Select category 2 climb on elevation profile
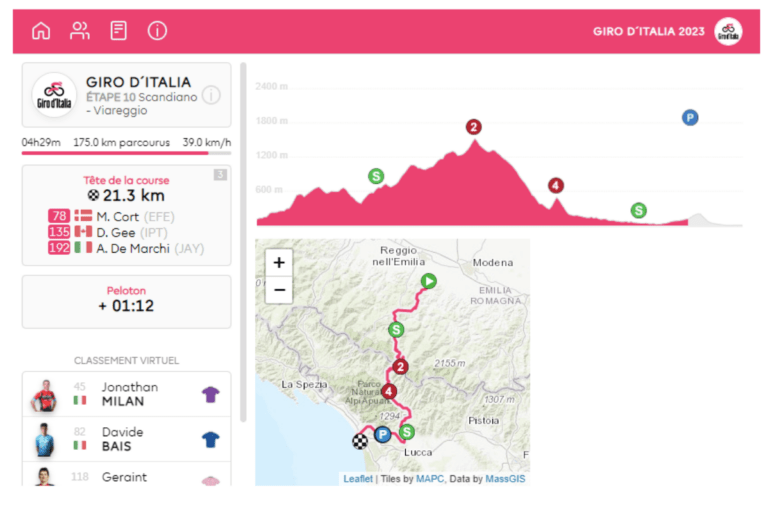Image resolution: width=768 pixels, height=526 pixels. (x=474, y=126)
